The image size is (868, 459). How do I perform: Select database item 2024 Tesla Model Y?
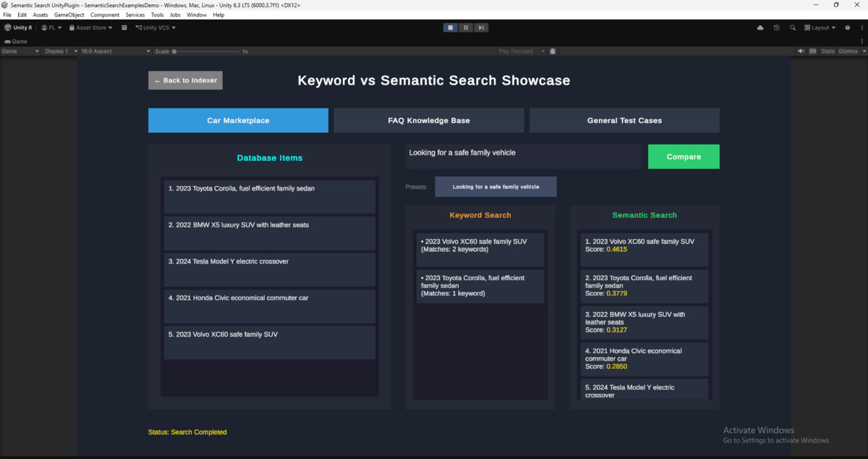(x=270, y=270)
